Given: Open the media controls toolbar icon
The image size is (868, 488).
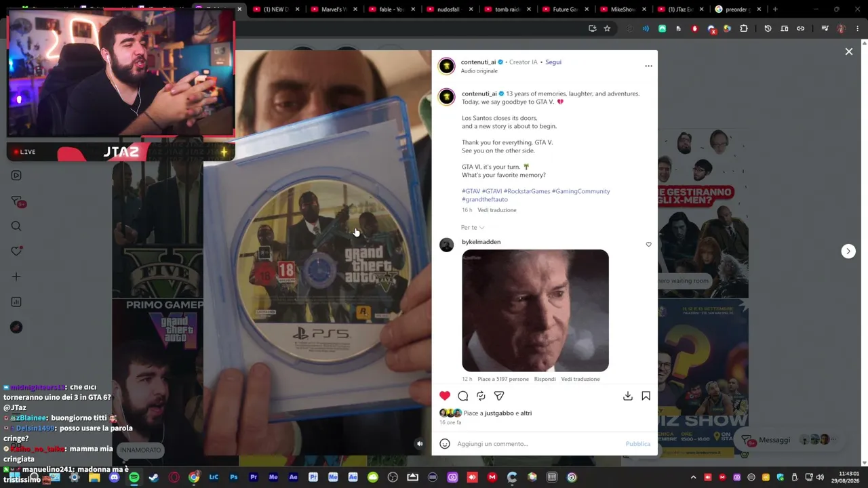Looking at the screenshot, I should pos(825,28).
